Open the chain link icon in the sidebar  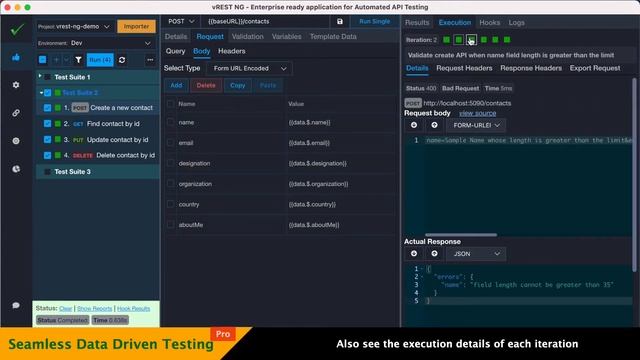(16, 113)
